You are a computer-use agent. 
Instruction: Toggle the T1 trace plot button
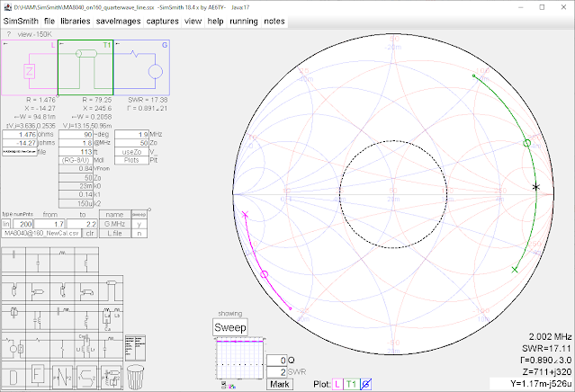tap(351, 384)
